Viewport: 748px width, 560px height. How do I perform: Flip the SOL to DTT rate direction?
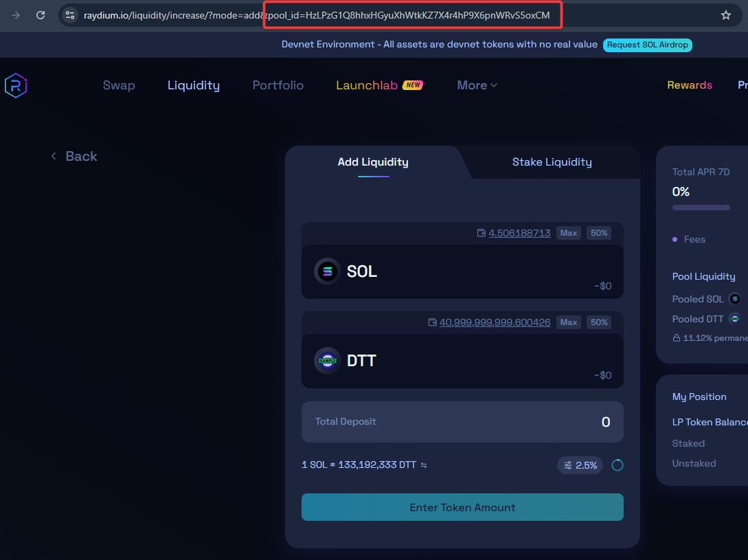coord(424,465)
